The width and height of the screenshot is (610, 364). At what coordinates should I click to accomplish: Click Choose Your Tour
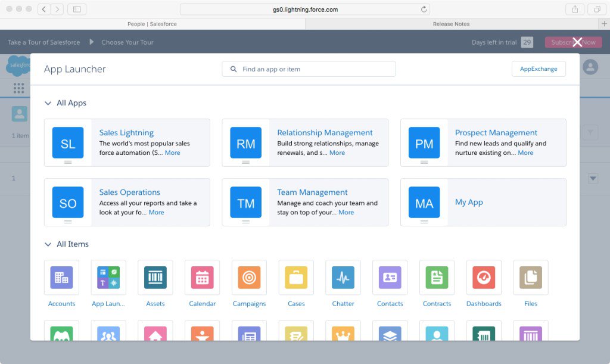[x=127, y=42]
